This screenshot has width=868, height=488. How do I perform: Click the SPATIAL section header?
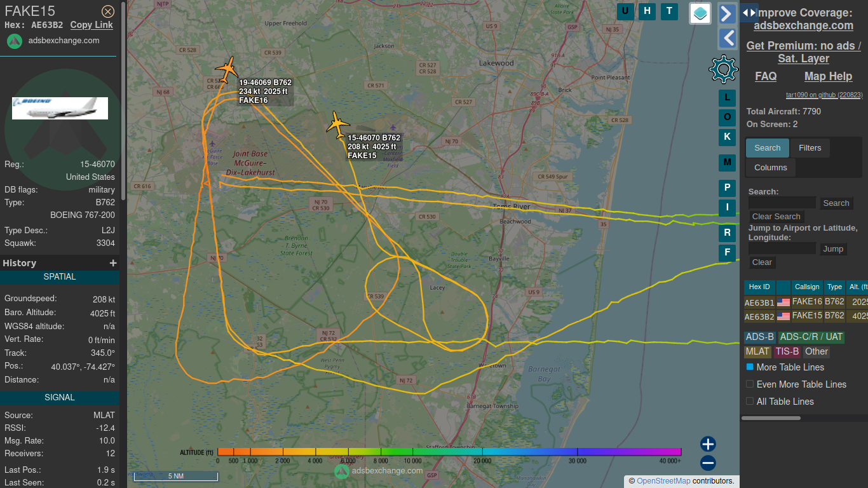(x=60, y=277)
